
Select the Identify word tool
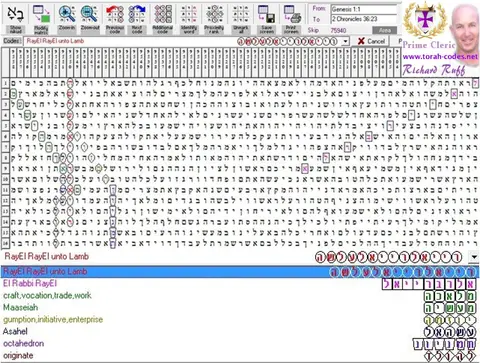click(189, 19)
